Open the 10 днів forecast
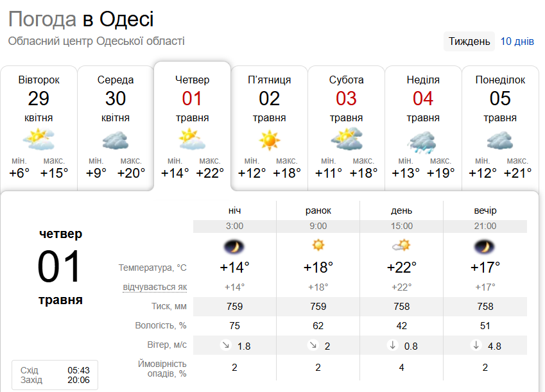The width and height of the screenshot is (545, 392). click(517, 42)
